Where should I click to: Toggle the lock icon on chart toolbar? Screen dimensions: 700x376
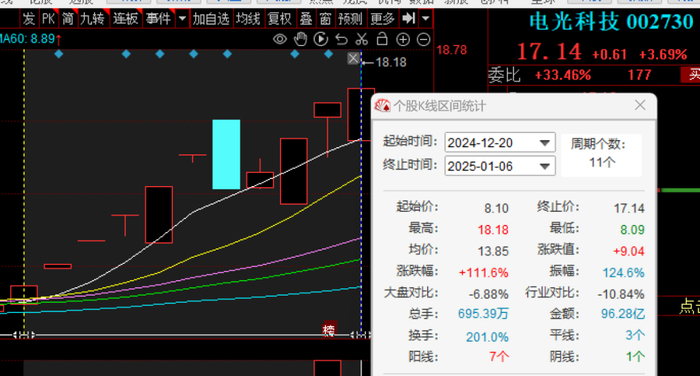point(382,39)
